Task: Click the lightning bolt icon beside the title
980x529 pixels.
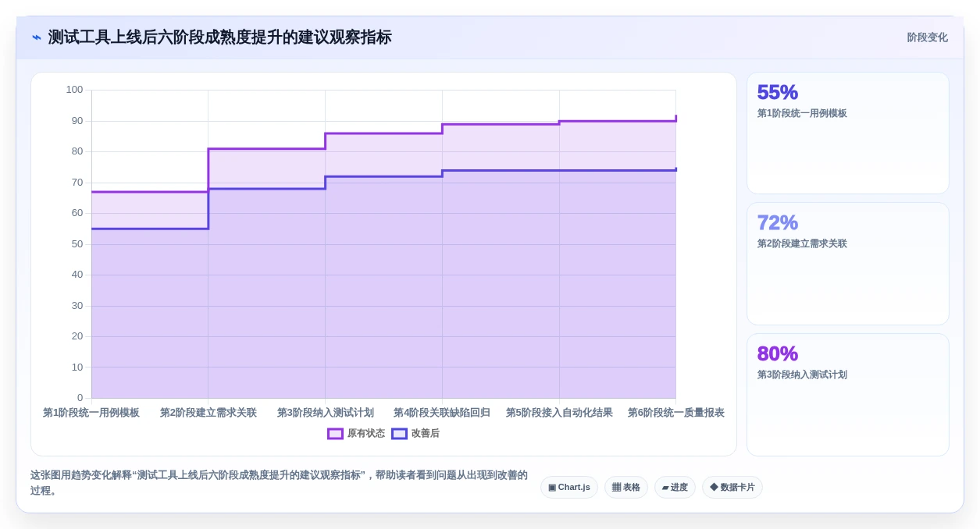Action: 36,37
